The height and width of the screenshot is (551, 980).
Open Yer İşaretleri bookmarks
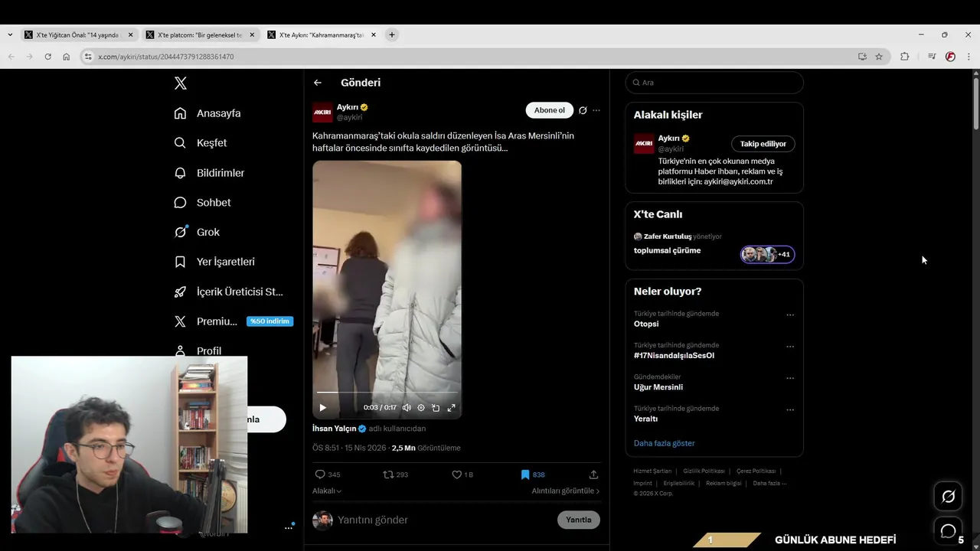pyautogui.click(x=214, y=262)
